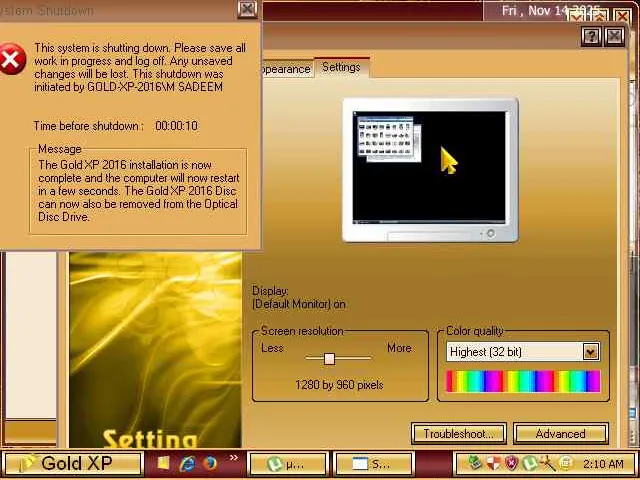Expand quick launch overflow chevron
The height and width of the screenshot is (480, 640).
point(233,458)
